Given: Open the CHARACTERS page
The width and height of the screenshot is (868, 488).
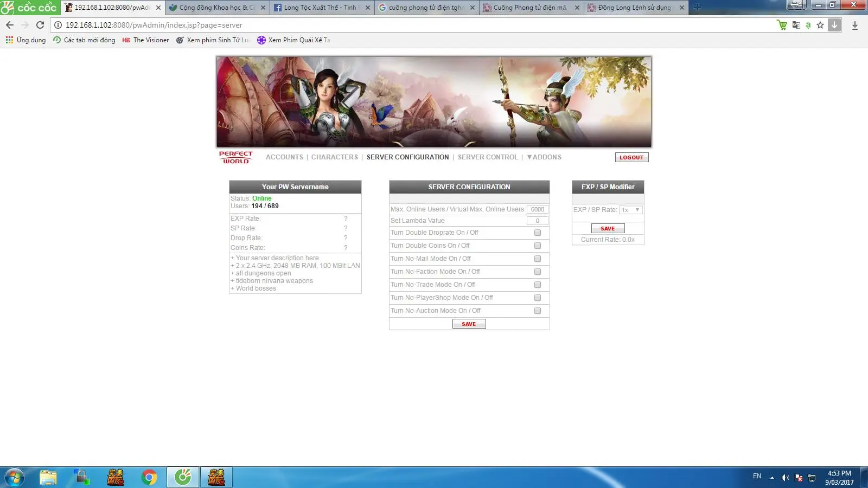Looking at the screenshot, I should click(335, 157).
